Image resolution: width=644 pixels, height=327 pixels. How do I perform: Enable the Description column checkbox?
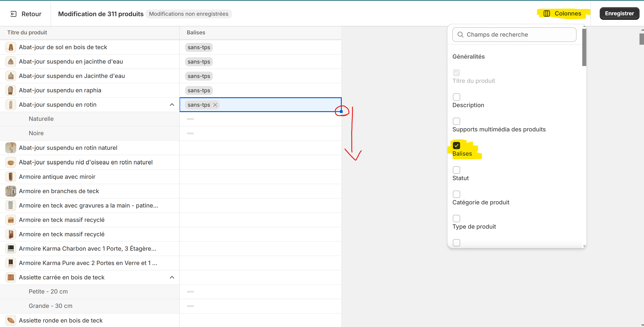pos(456,97)
